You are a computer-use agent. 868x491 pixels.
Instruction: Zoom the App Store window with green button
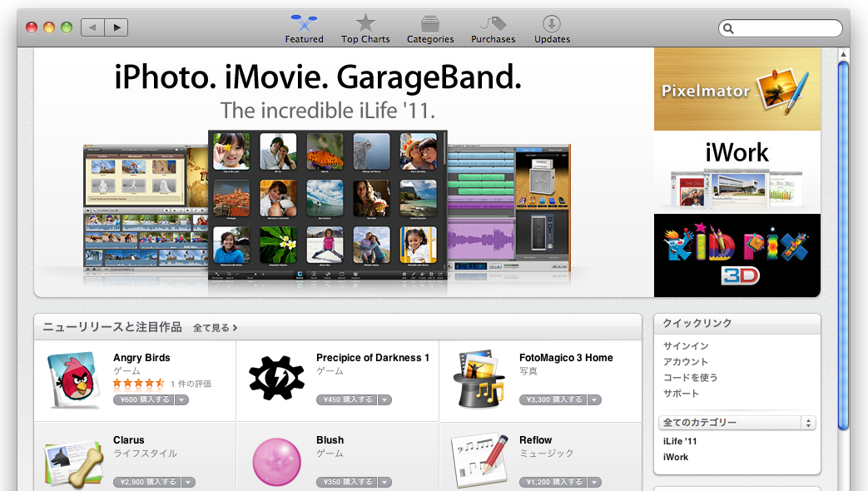click(x=67, y=27)
